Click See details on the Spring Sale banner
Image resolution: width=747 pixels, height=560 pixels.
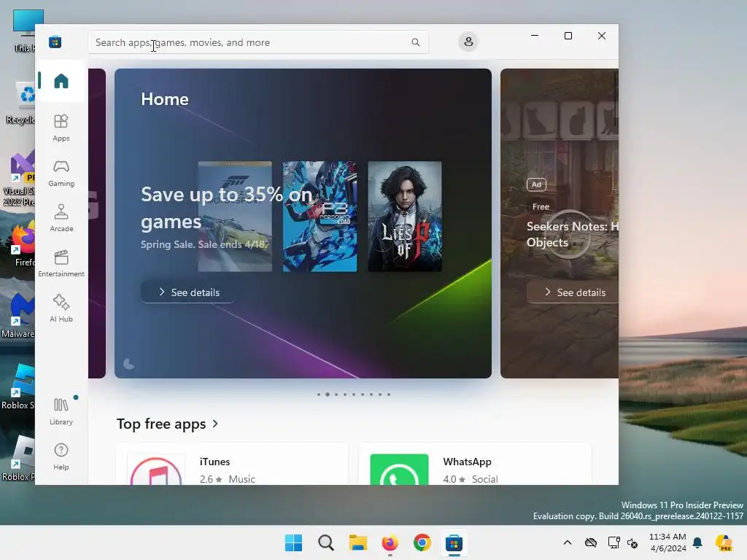[188, 292]
